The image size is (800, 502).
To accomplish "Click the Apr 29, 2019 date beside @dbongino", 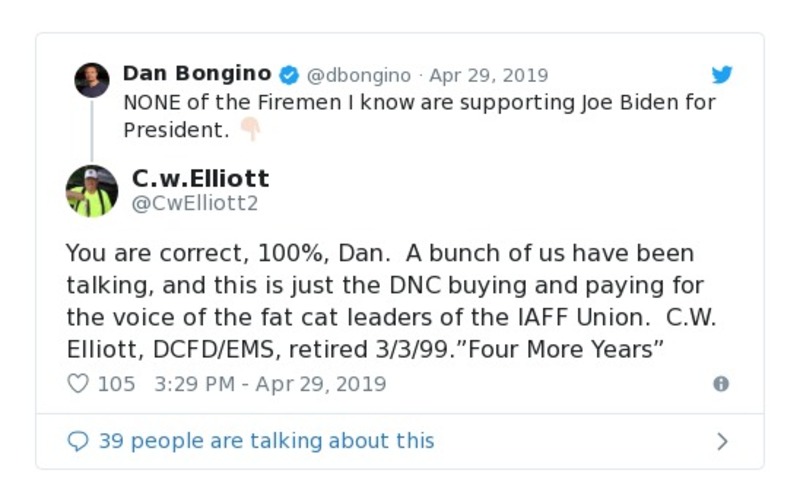I will pos(489,75).
